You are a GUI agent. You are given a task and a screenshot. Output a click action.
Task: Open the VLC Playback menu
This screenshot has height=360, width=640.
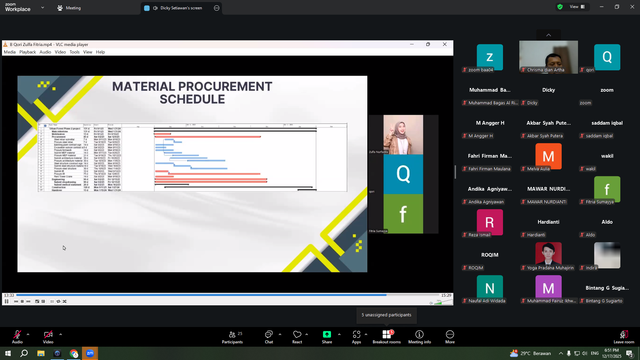[27, 52]
